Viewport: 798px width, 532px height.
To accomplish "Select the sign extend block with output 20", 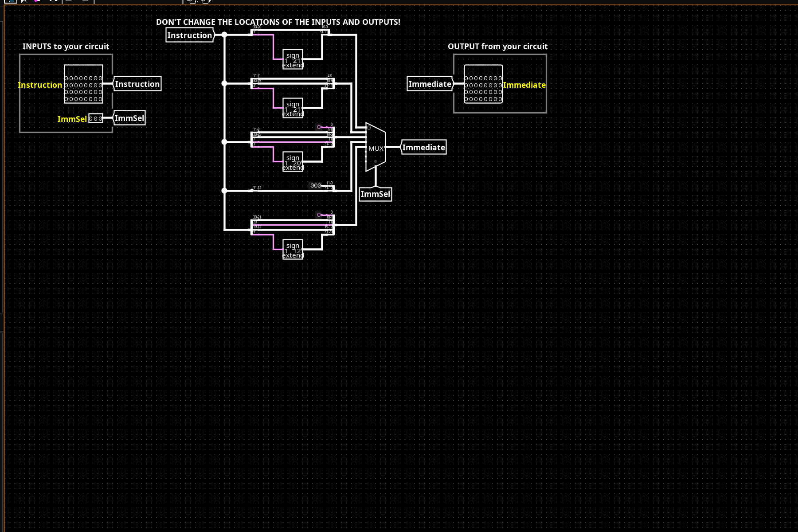I will tap(293, 163).
